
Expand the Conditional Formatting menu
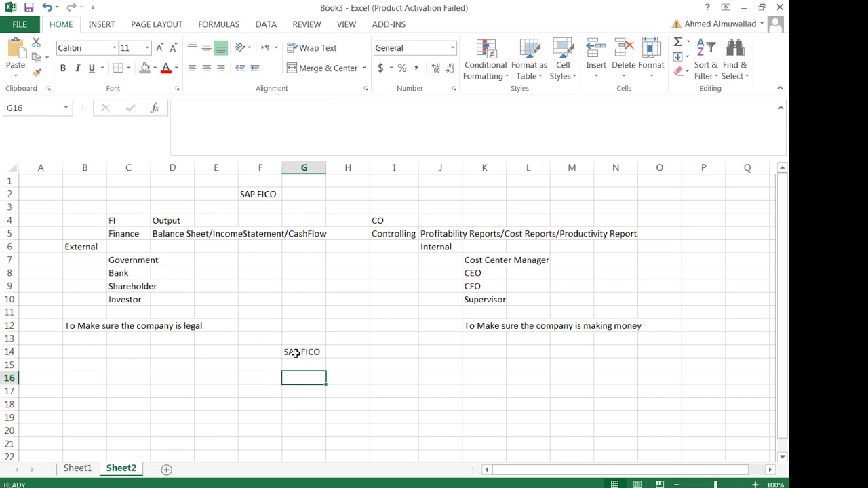[486, 59]
